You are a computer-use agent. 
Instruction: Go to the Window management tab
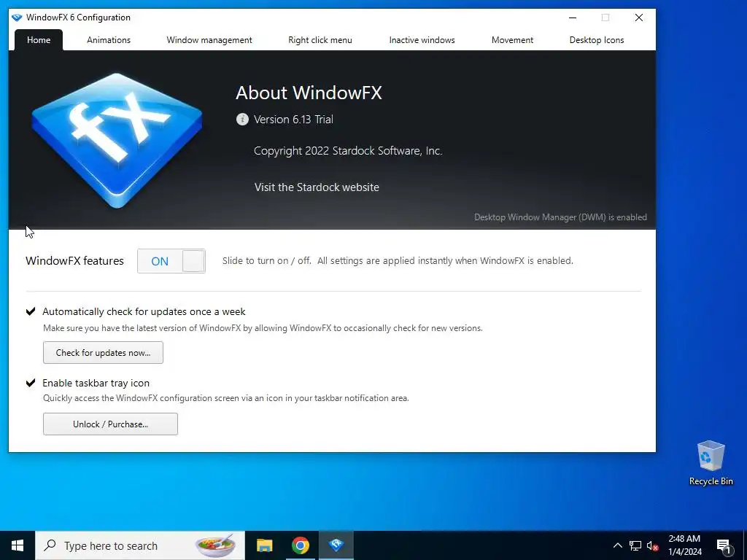[x=209, y=40]
